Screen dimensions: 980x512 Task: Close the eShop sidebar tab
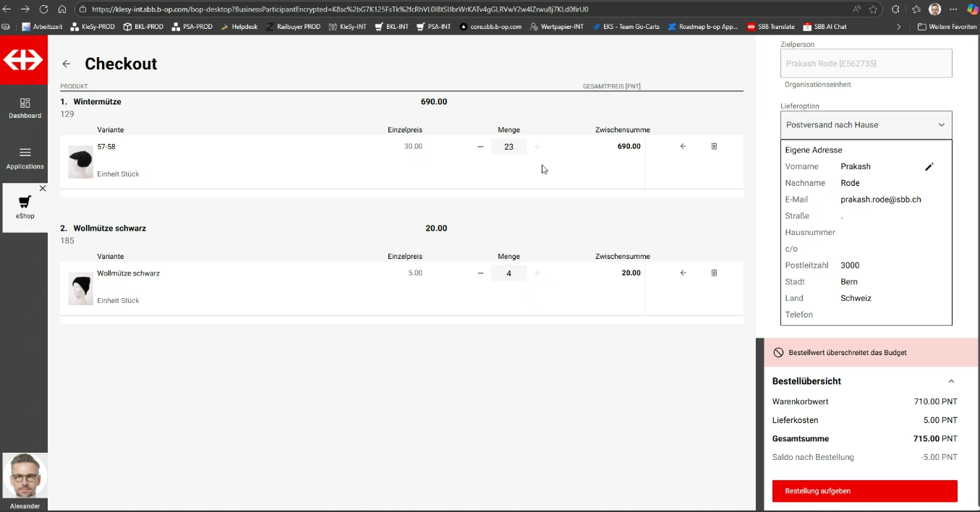click(x=43, y=189)
